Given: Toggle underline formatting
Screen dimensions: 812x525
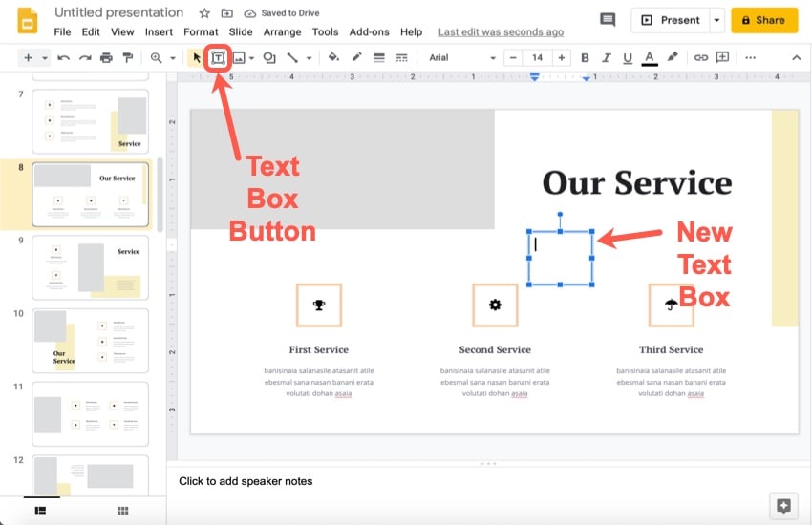Looking at the screenshot, I should click(x=627, y=58).
